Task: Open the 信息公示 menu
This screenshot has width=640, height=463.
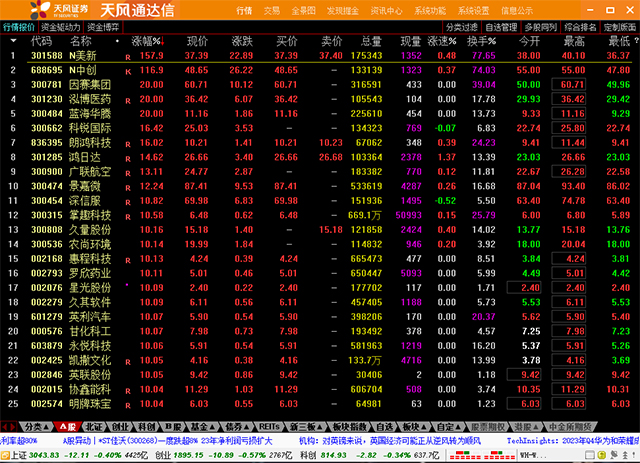Action: click(517, 11)
